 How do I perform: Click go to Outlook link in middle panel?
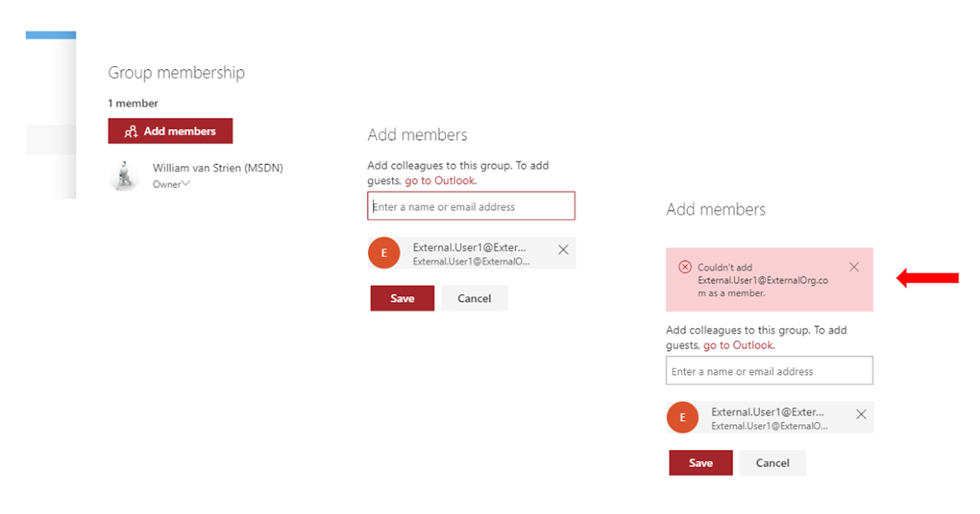point(440,180)
